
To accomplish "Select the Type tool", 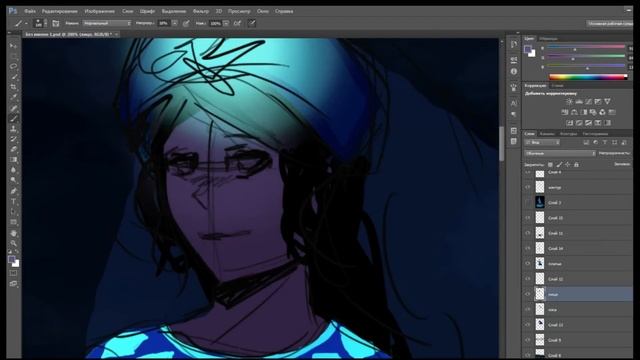I will click(x=13, y=202).
